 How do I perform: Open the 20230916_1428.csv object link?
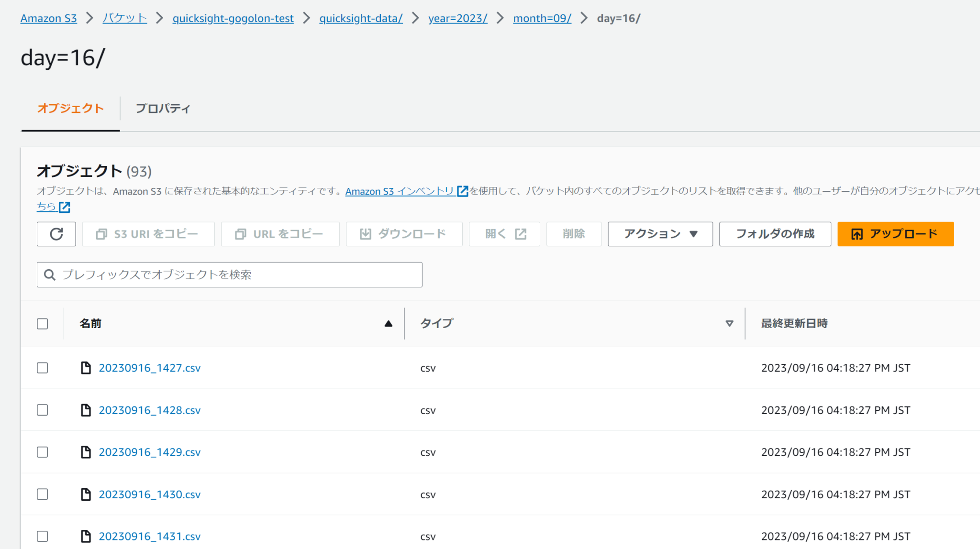pyautogui.click(x=149, y=410)
